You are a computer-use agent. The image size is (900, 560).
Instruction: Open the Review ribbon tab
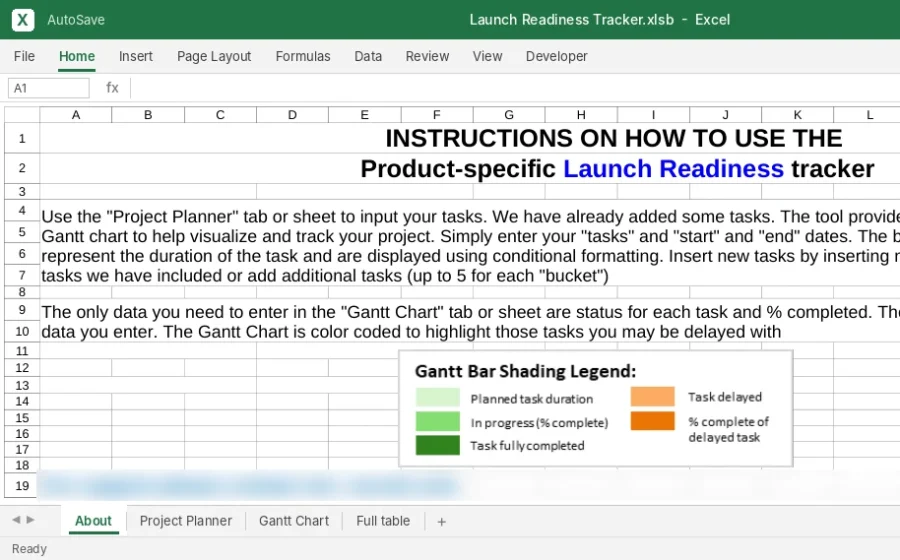(x=427, y=56)
